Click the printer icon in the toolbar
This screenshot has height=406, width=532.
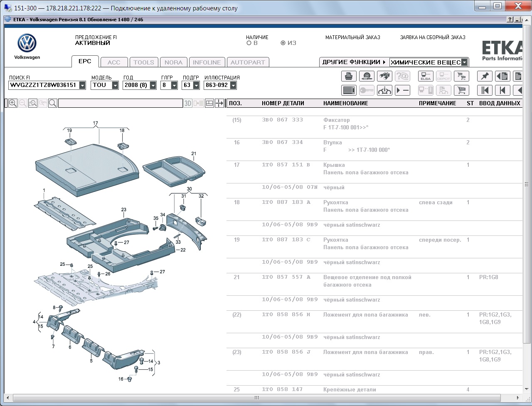click(x=349, y=76)
